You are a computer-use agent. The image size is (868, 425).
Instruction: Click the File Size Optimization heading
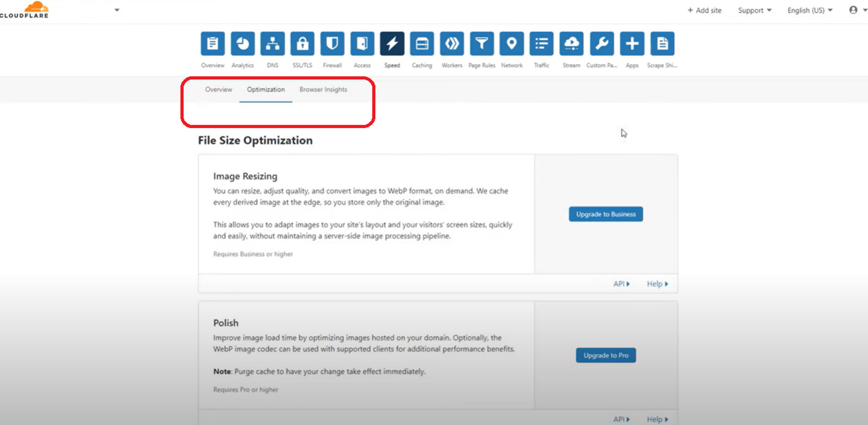(255, 140)
